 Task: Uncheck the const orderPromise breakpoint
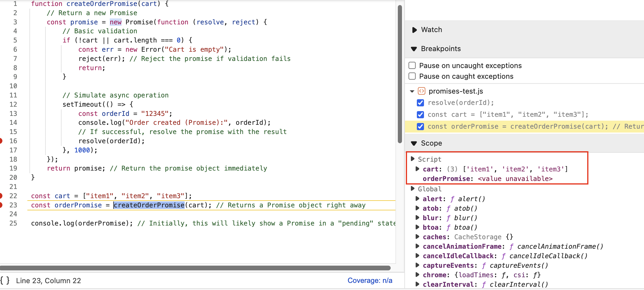(x=420, y=127)
